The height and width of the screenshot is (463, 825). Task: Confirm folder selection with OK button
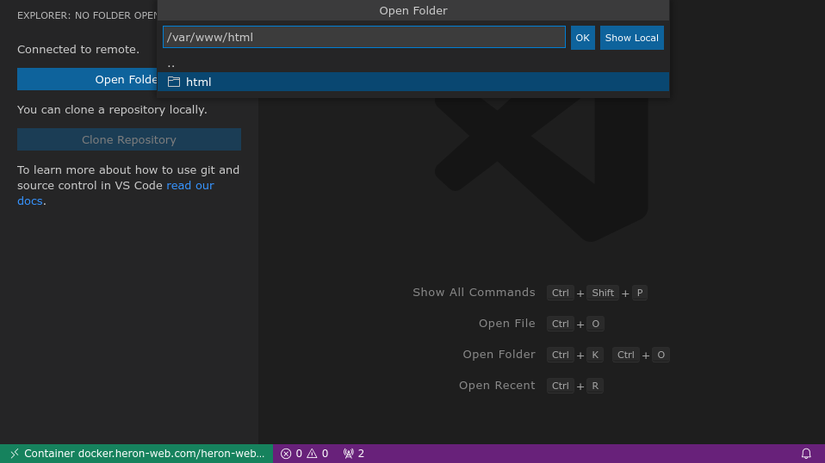[582, 38]
